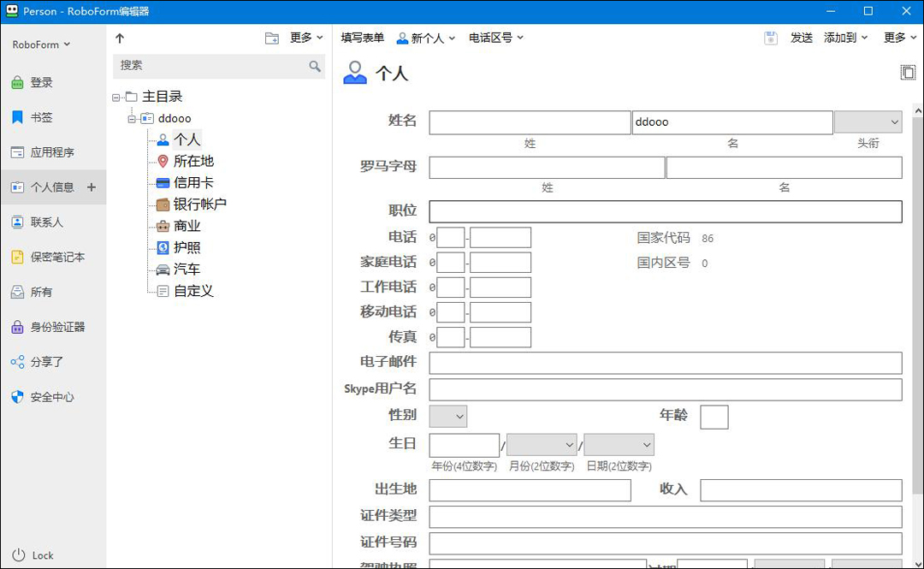The image size is (924, 569).
Task: Click the 传真 fax number field
Action: pyautogui.click(x=500, y=337)
